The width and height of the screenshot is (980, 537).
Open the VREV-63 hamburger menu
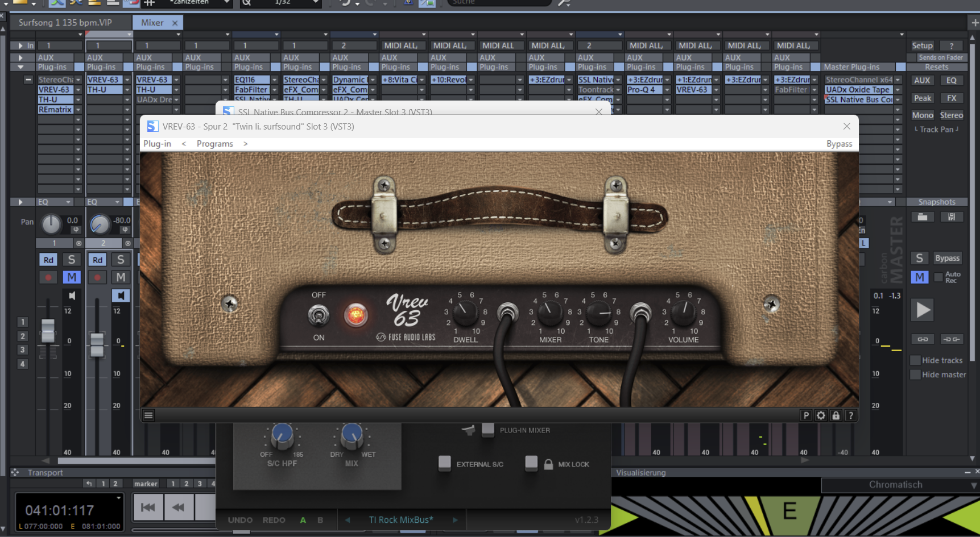[148, 415]
